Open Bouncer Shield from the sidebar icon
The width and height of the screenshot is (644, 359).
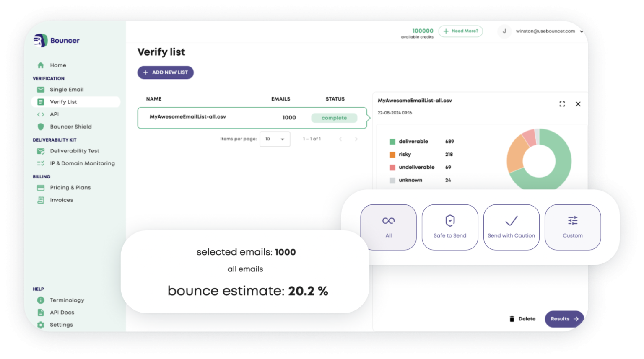41,127
